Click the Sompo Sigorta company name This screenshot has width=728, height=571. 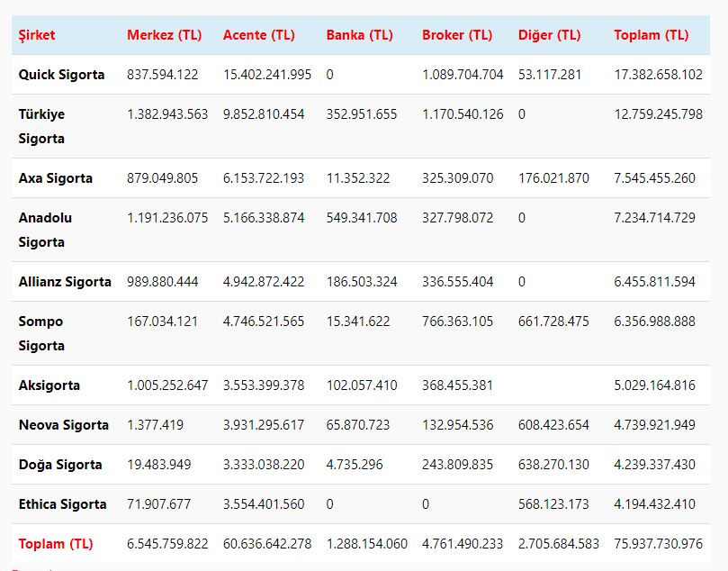point(41,333)
